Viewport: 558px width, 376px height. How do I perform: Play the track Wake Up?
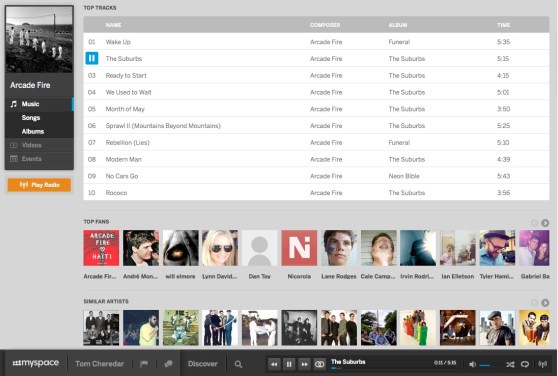pos(316,42)
